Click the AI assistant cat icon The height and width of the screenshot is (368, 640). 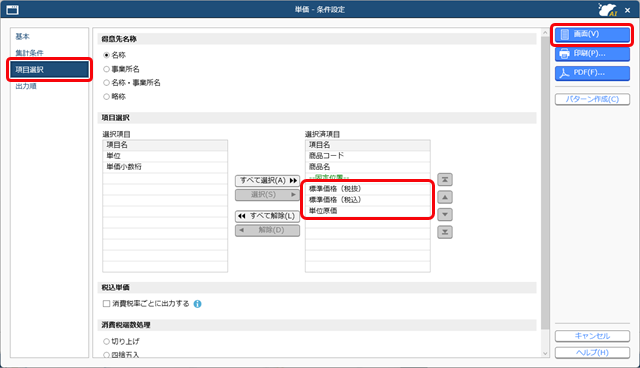coord(607,9)
